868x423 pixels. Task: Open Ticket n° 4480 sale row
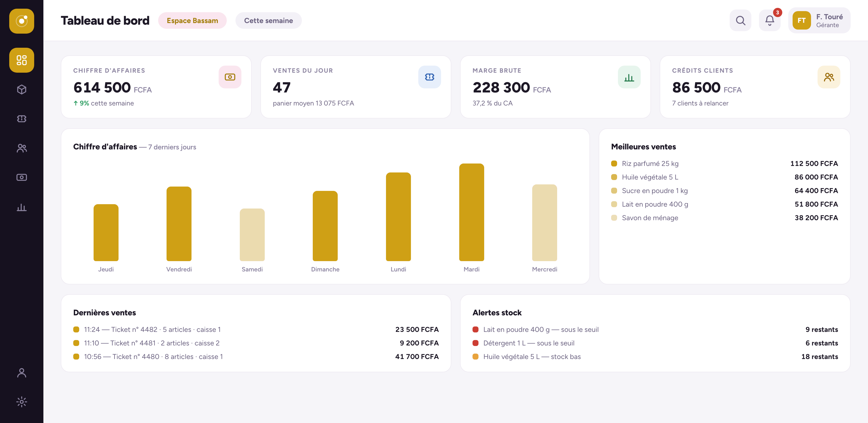tap(256, 356)
